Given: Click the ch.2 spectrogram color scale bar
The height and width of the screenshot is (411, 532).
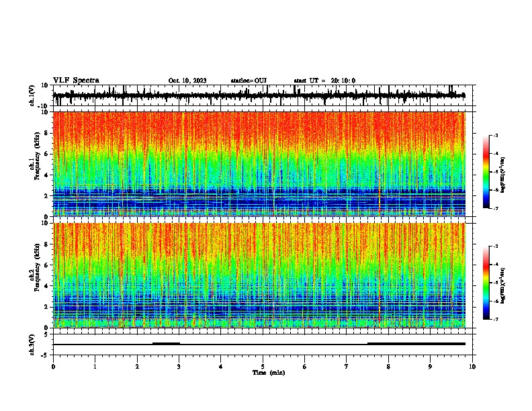Looking at the screenshot, I should (486, 283).
